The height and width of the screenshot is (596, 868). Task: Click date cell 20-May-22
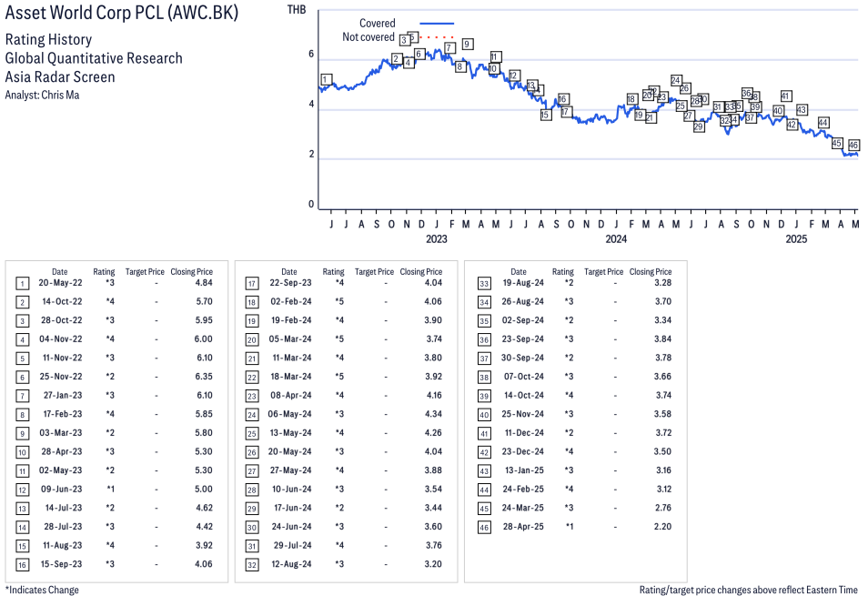tap(60, 283)
